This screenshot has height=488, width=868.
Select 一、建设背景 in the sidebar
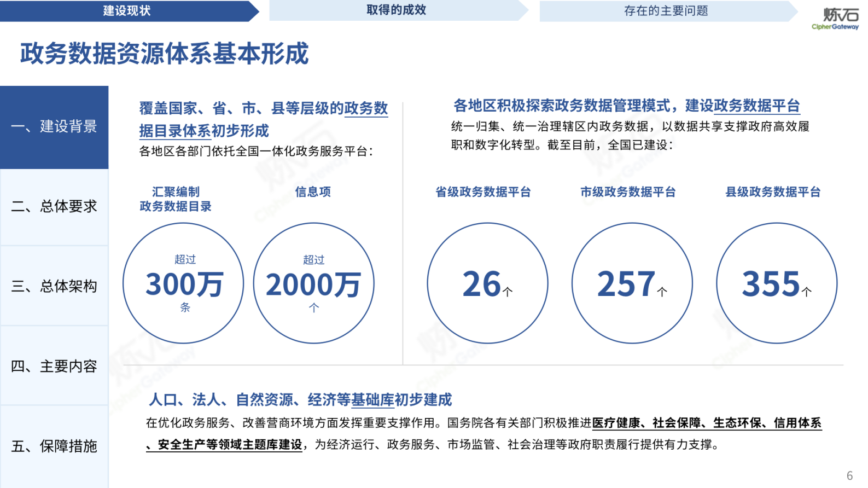(x=54, y=127)
